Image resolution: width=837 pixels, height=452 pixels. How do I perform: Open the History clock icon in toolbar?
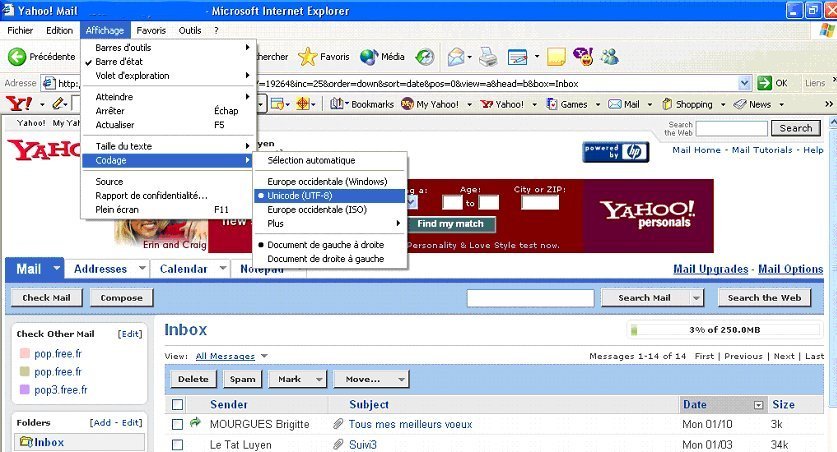point(425,57)
